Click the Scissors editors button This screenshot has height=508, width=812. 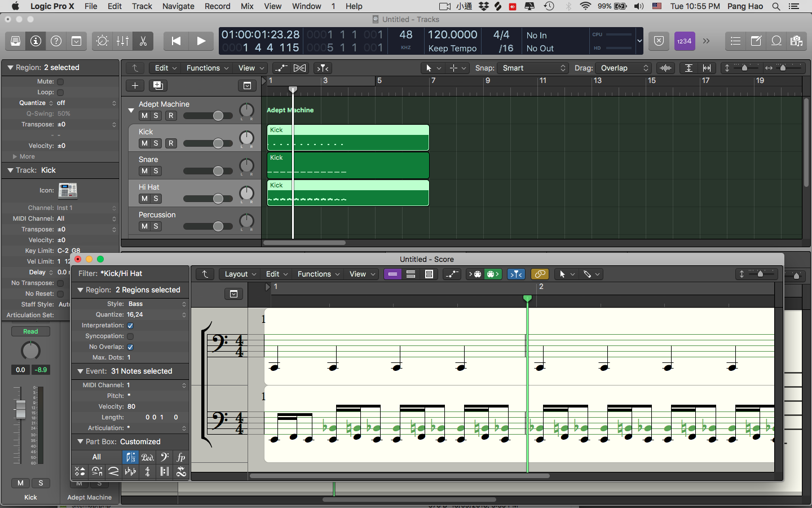pyautogui.click(x=143, y=41)
